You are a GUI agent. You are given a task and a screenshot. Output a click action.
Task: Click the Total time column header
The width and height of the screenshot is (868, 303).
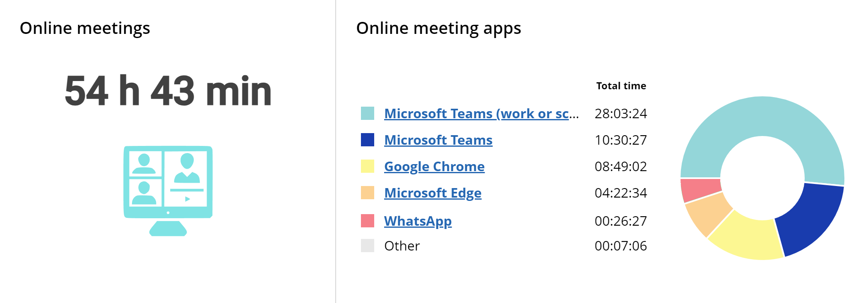click(x=621, y=86)
